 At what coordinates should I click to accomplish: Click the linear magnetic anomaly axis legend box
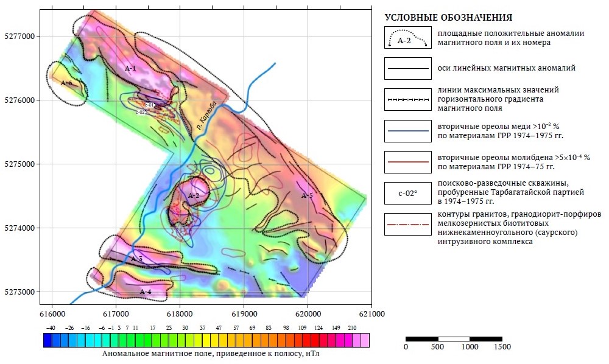coord(408,68)
